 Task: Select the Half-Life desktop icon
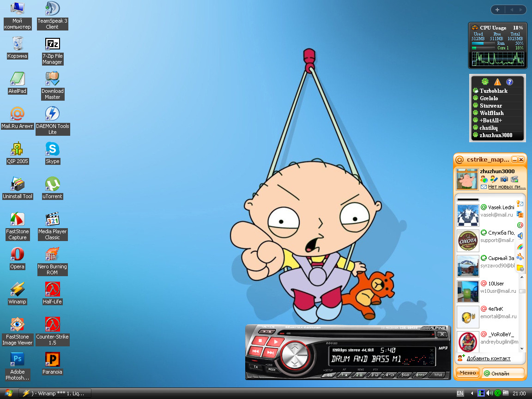pyautogui.click(x=53, y=294)
